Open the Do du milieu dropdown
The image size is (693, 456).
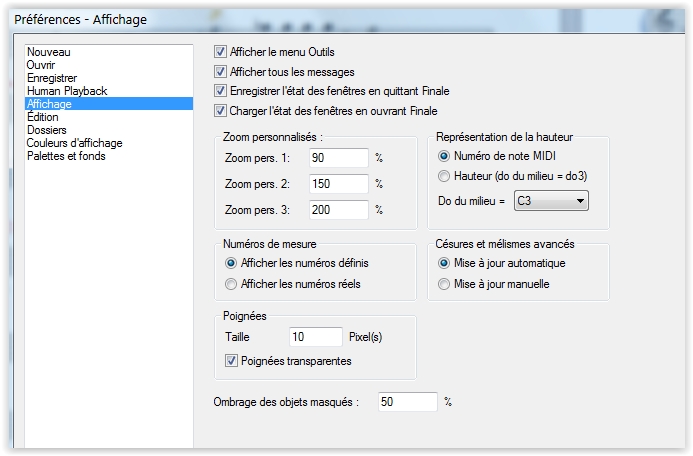(550, 202)
